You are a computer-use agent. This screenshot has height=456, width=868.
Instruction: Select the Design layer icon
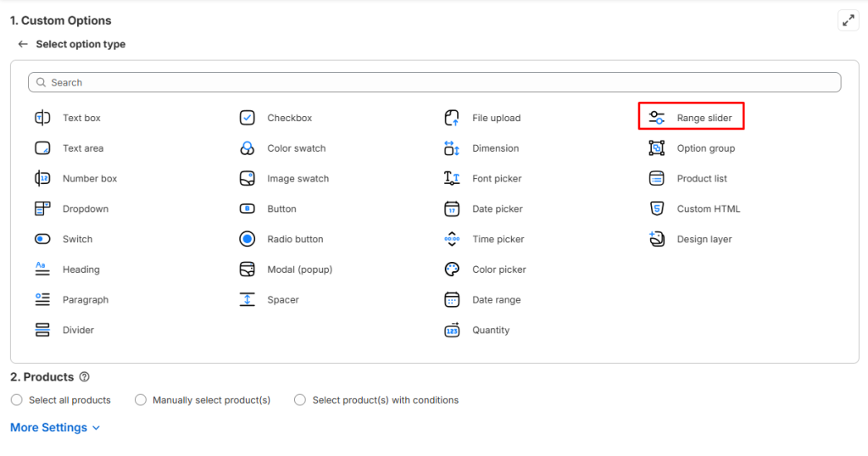(x=656, y=239)
